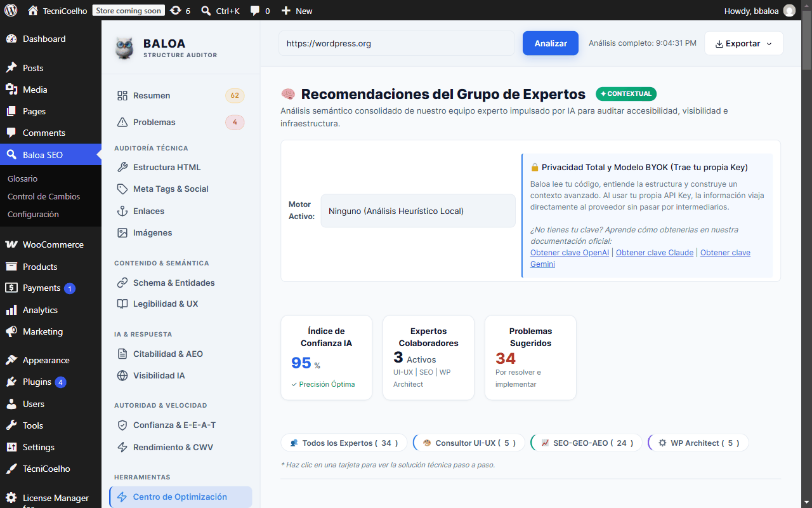812x508 pixels.
Task: Click the updates icon showing 6
Action: click(176, 10)
